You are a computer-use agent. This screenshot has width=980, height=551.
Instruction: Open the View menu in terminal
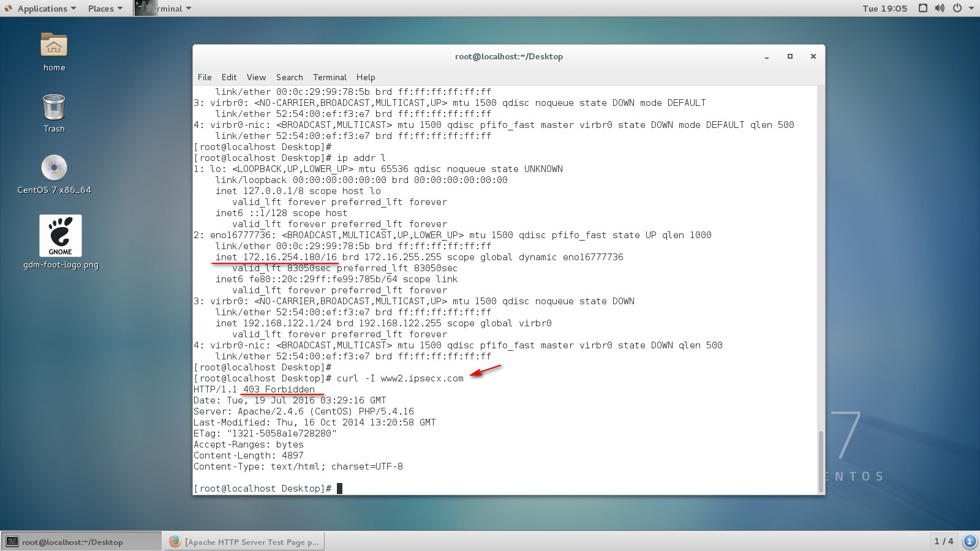pyautogui.click(x=256, y=77)
